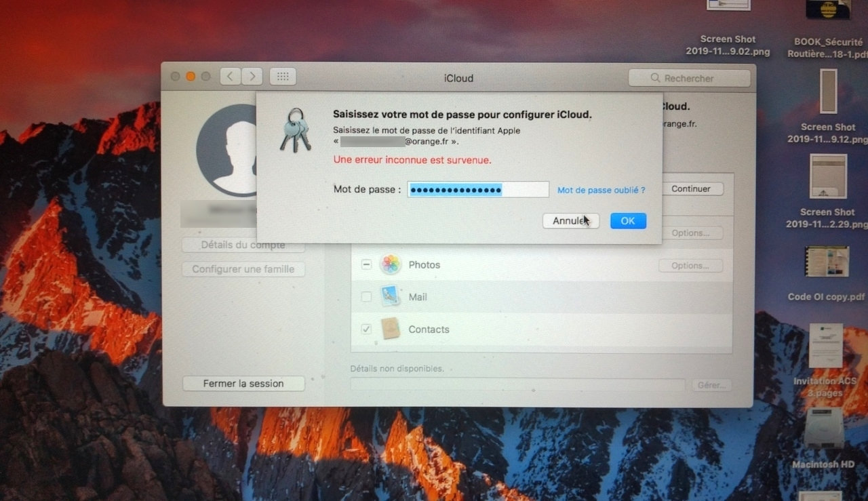Image resolution: width=868 pixels, height=501 pixels.
Task: Select the Code OI copy.pdf desktop file
Action: pyautogui.click(x=827, y=274)
